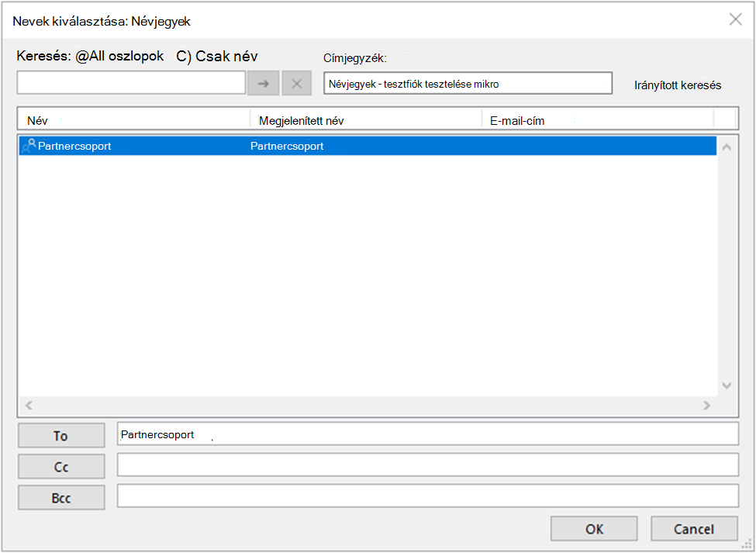Click Partnercsoport in Megjelenített név column

click(287, 146)
